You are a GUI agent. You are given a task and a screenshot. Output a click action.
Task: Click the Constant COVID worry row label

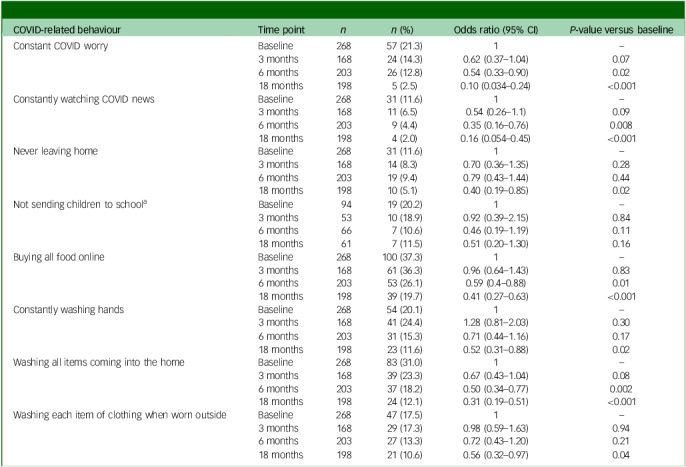[60, 46]
